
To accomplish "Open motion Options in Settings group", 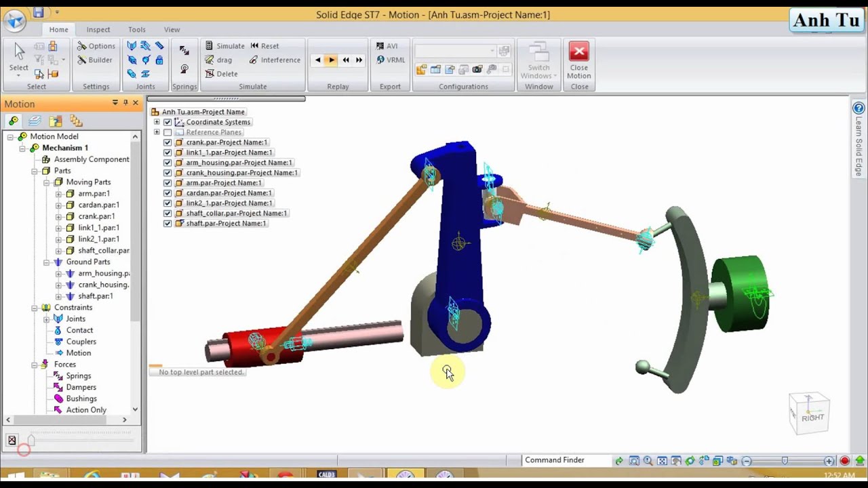I will coord(96,46).
